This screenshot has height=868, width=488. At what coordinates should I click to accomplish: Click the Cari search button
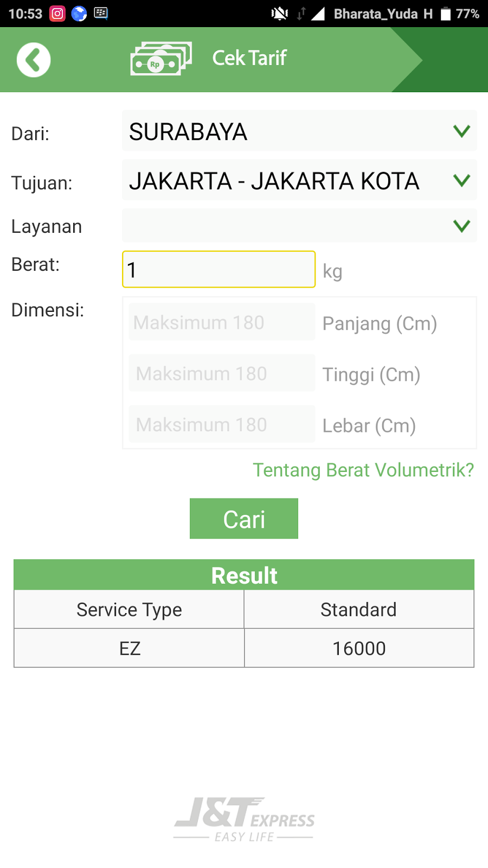click(x=244, y=519)
